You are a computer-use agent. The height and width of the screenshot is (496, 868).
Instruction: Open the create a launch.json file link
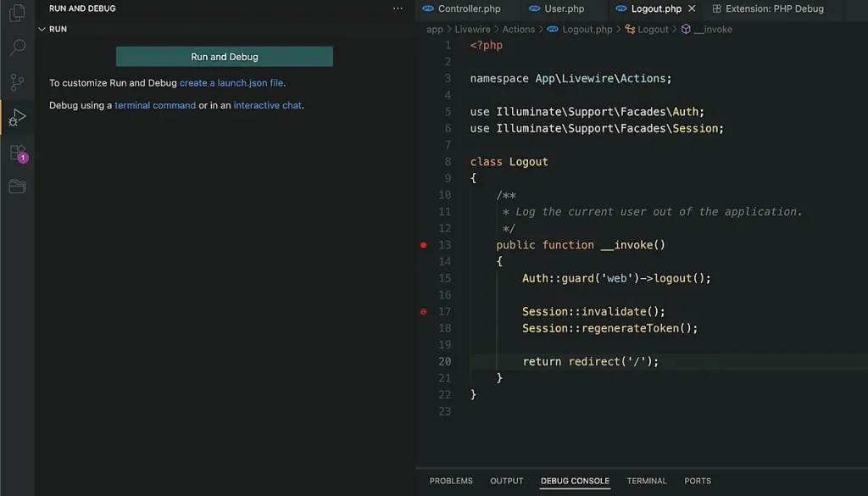click(x=231, y=83)
